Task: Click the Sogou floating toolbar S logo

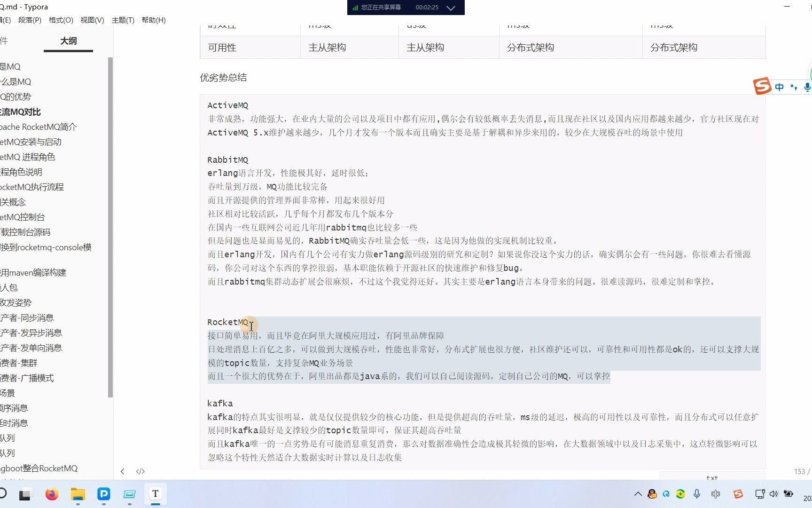Action: point(762,86)
